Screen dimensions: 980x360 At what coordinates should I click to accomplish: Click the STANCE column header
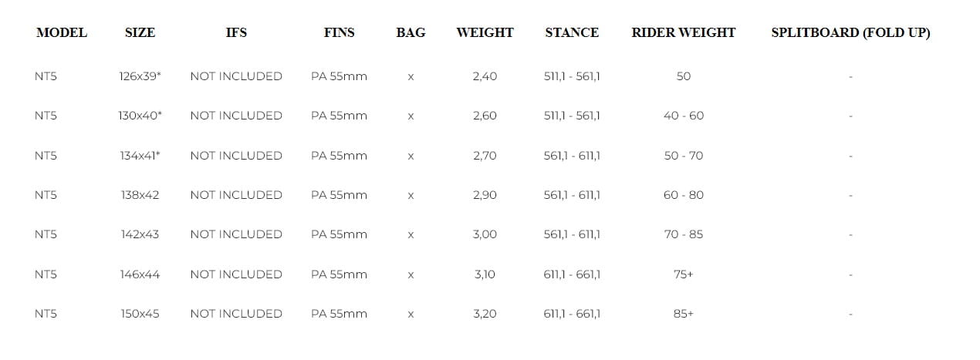(572, 32)
